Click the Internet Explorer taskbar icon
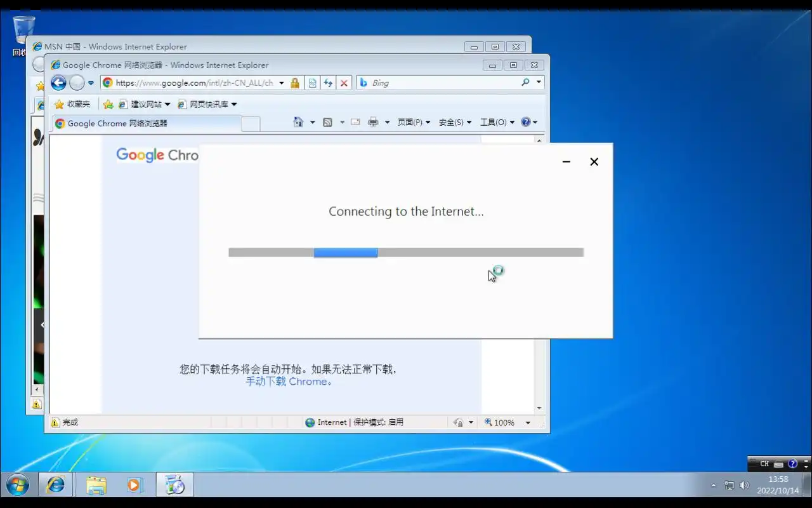812x508 pixels. [56, 485]
